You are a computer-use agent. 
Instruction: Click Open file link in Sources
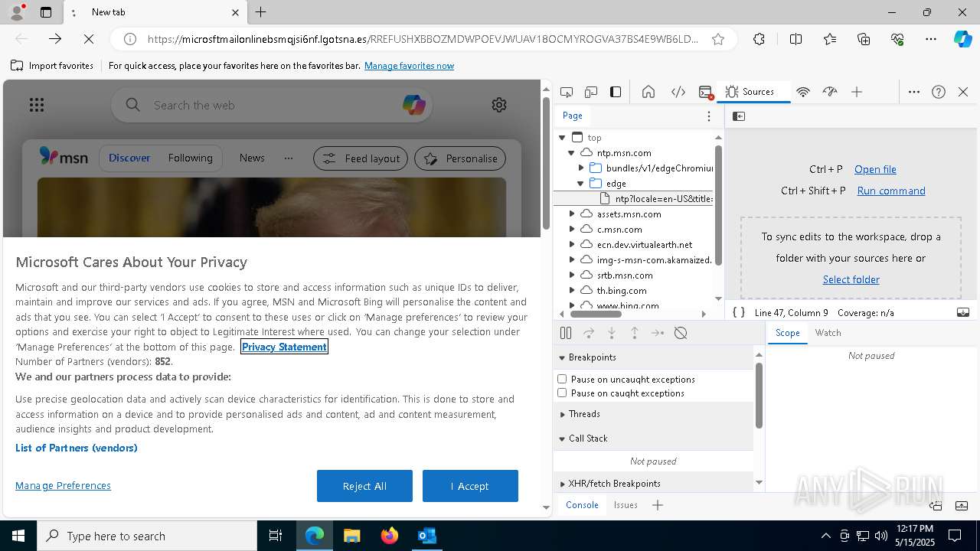coord(875,169)
